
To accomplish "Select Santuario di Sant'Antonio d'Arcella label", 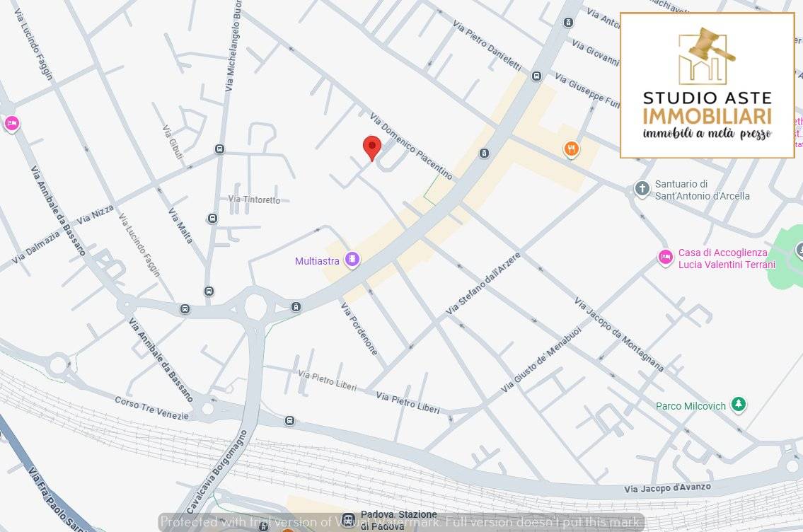I will [702, 190].
